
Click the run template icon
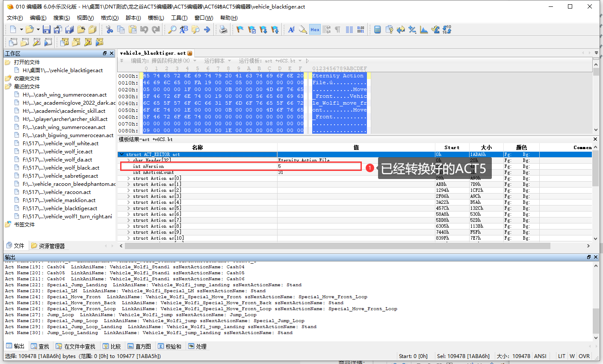(x=99, y=42)
